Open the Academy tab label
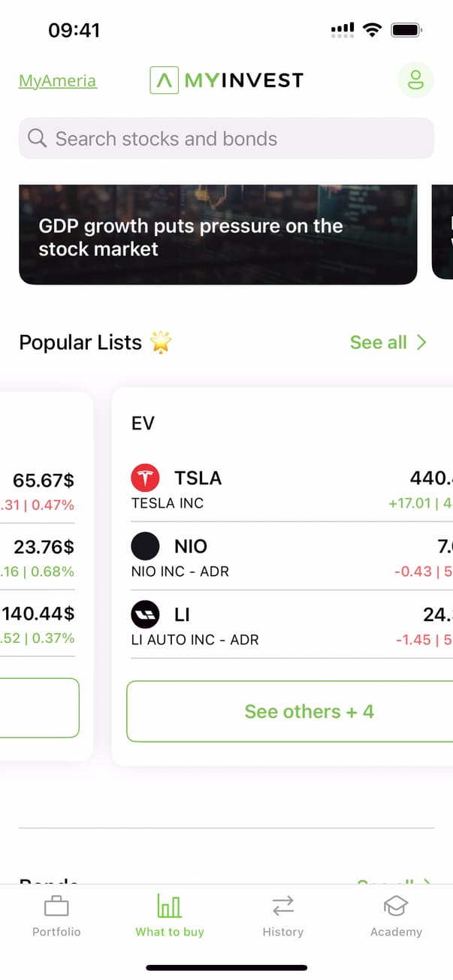The image size is (453, 980). [396, 932]
